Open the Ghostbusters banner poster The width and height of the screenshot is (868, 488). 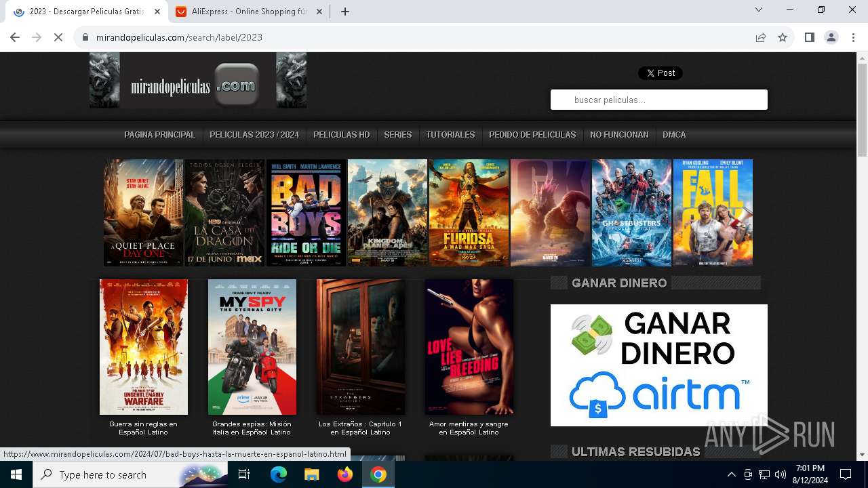click(x=631, y=213)
